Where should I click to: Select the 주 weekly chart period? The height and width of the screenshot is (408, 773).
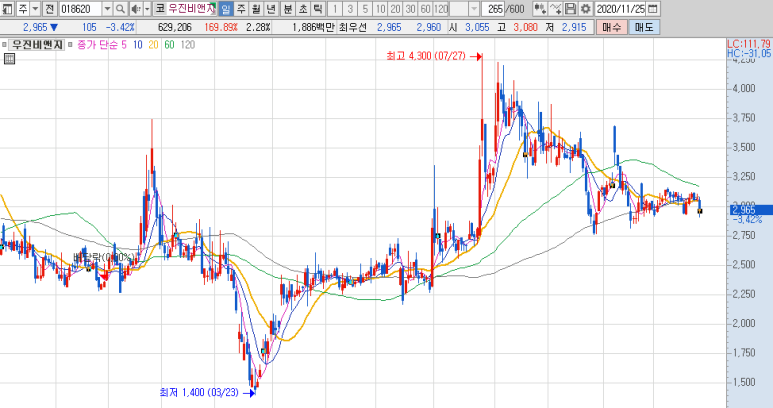(241, 8)
